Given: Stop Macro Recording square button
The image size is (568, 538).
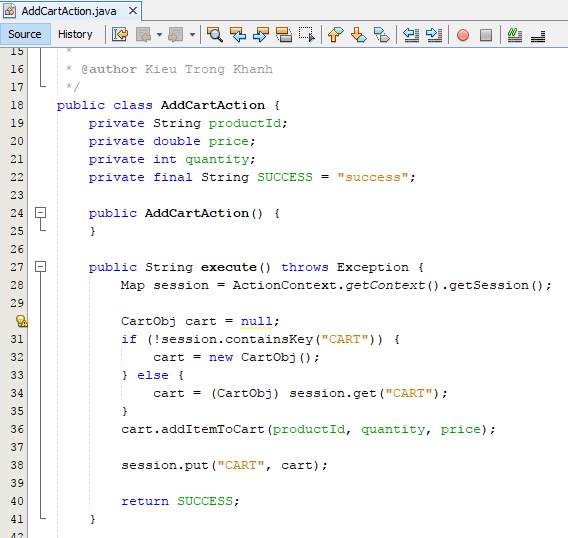Looking at the screenshot, I should pyautogui.click(x=486, y=35).
